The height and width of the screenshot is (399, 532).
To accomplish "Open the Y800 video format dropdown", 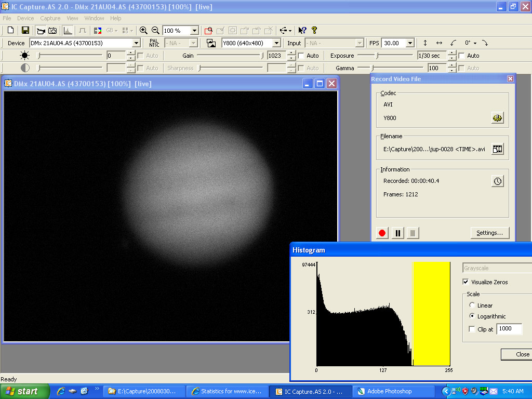I will [276, 43].
